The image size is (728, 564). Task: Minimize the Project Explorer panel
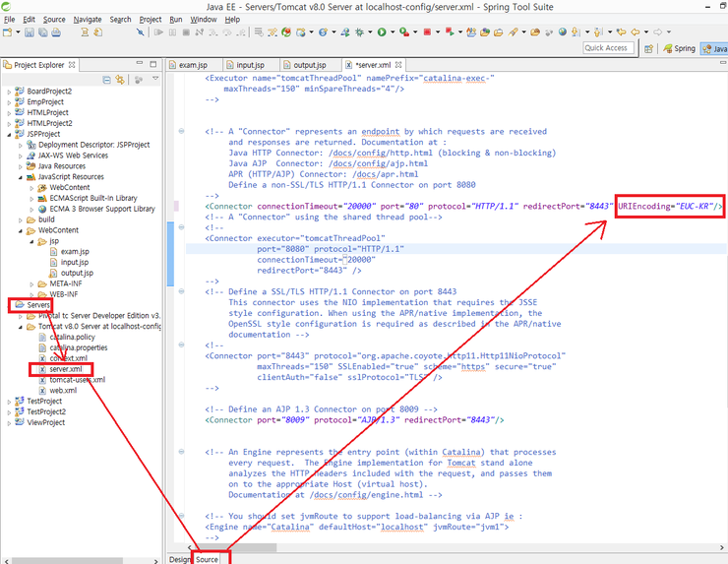pos(140,65)
